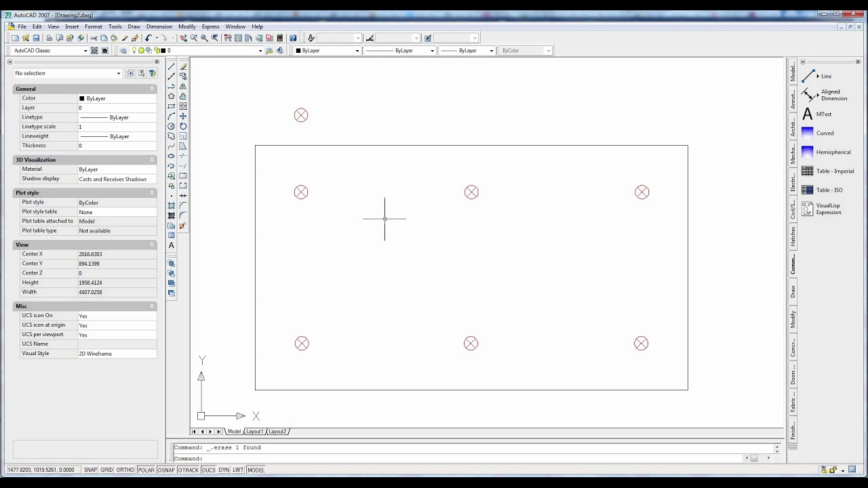Collapse the View properties section
Screen dimensions: 868x488
point(152,245)
